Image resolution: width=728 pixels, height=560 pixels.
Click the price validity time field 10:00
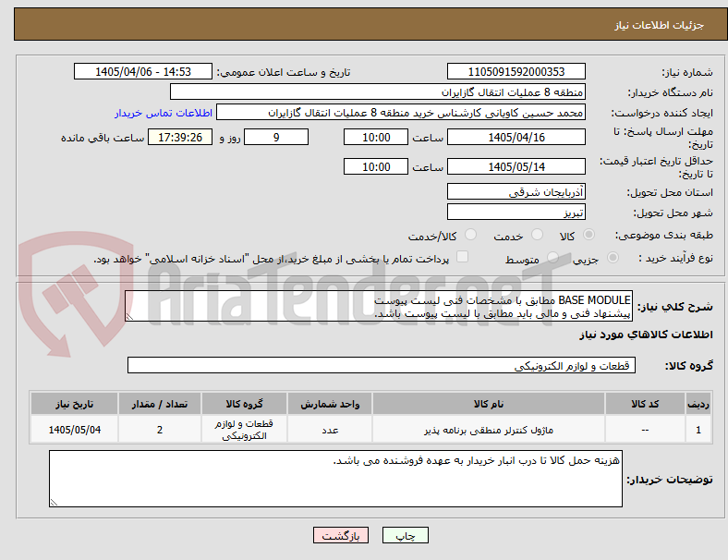[x=376, y=166]
